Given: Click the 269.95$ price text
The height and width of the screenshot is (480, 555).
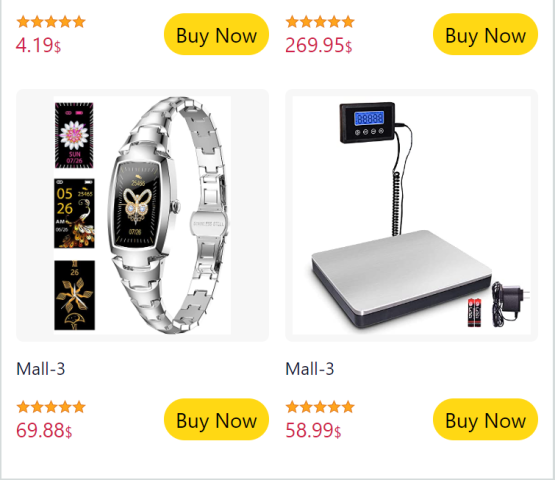Looking at the screenshot, I should 319,45.
